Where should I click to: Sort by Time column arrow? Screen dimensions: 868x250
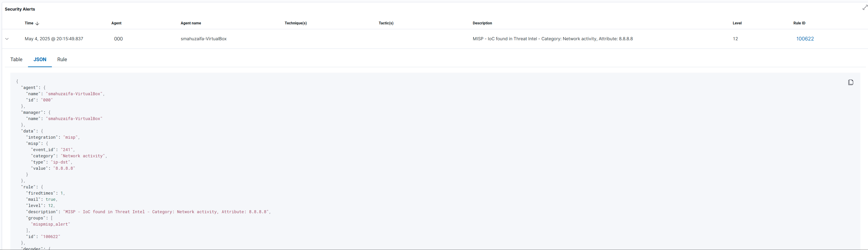37,23
